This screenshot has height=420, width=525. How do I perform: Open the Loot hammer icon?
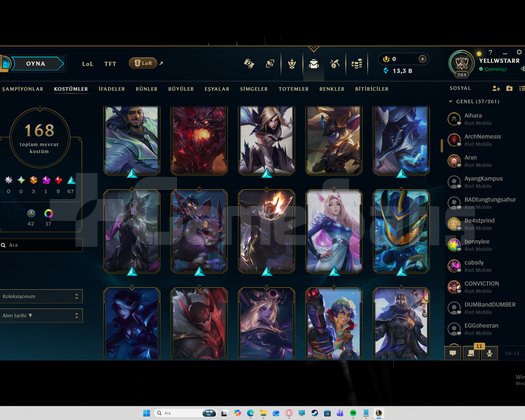[334, 64]
